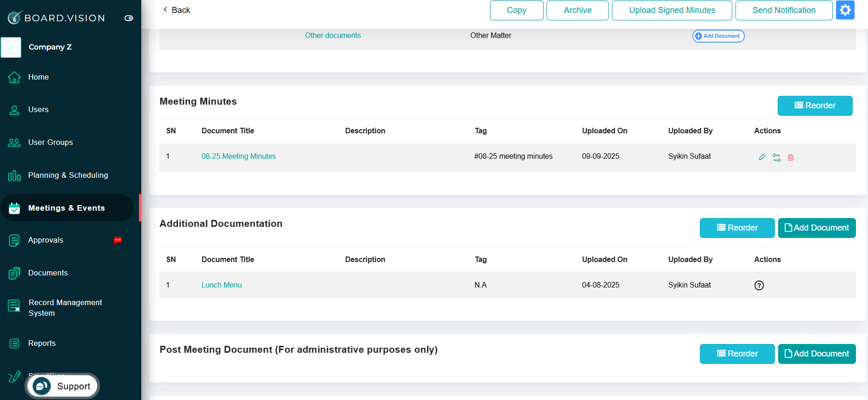This screenshot has height=400, width=868.
Task: Click the Users person icon
Action: [x=14, y=110]
